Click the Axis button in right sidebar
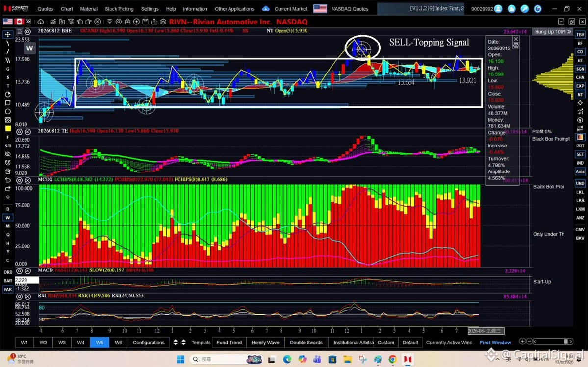Viewport: 588px width, 367px height. coord(580,171)
